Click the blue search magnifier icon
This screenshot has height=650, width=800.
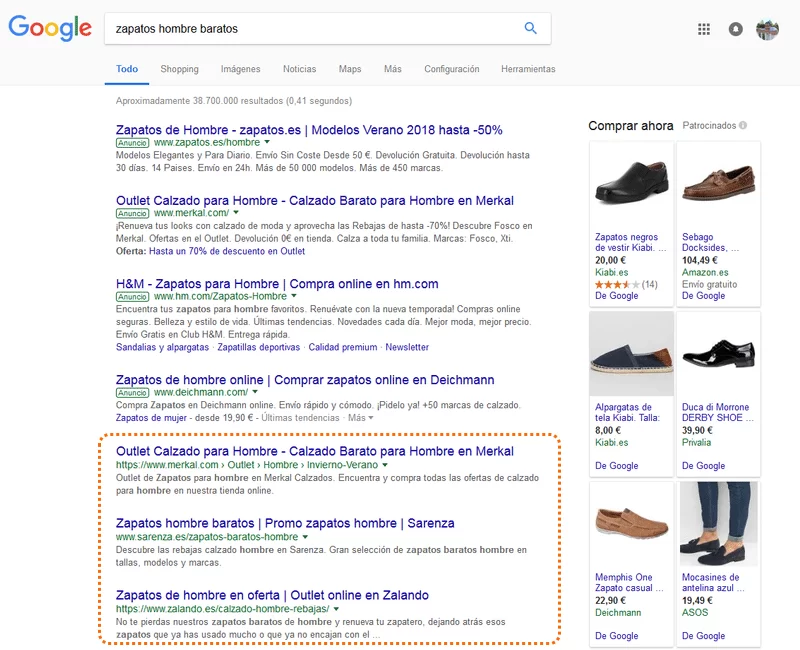(531, 28)
